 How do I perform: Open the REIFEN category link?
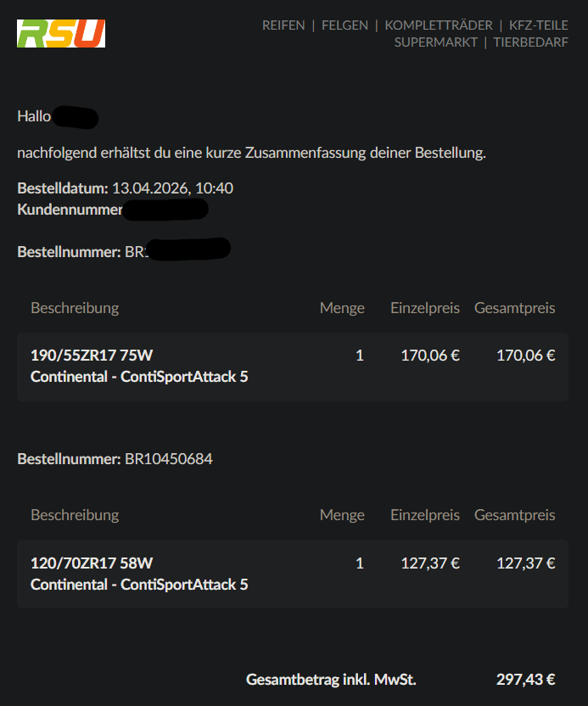click(283, 25)
